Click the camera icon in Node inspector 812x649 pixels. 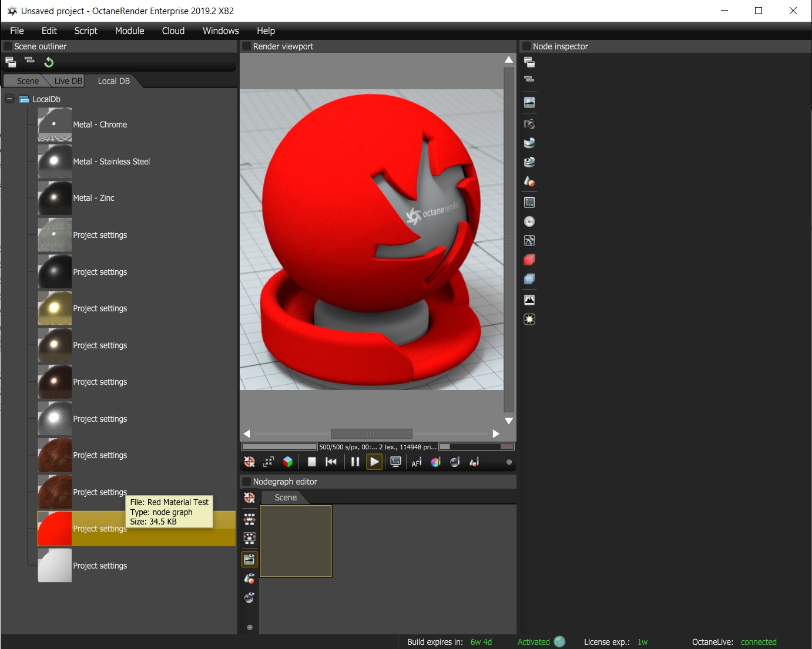[x=529, y=124]
